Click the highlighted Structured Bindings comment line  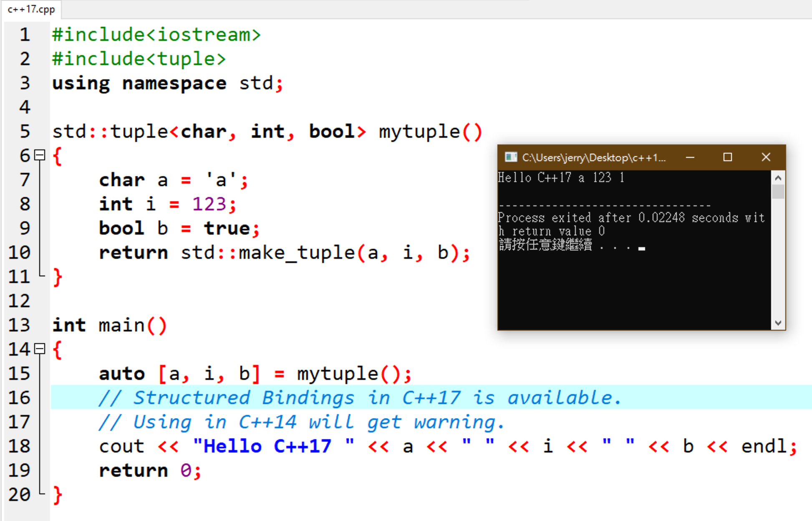359,397
